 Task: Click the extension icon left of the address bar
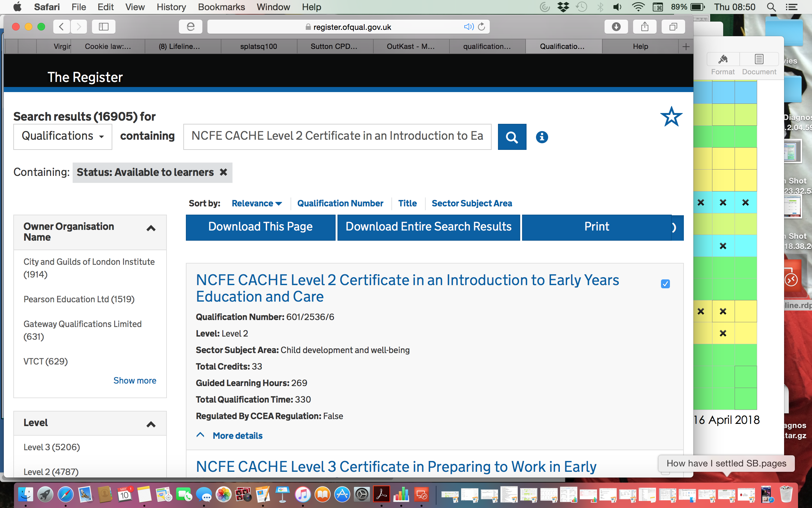[x=191, y=27]
